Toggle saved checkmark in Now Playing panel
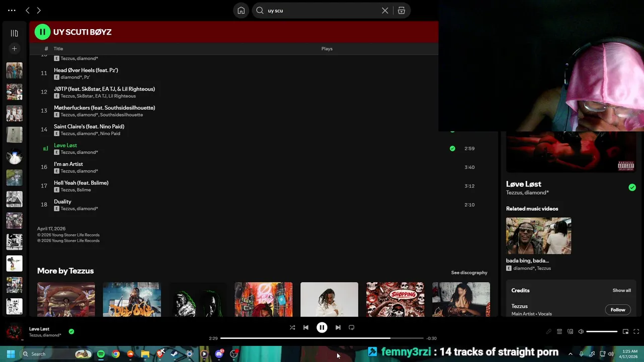Image resolution: width=644 pixels, height=362 pixels. [x=632, y=188]
